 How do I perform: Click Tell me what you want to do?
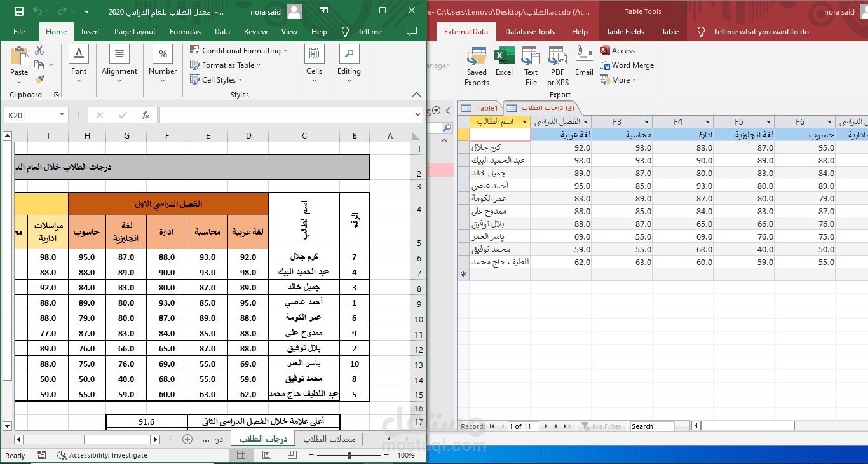[x=761, y=32]
